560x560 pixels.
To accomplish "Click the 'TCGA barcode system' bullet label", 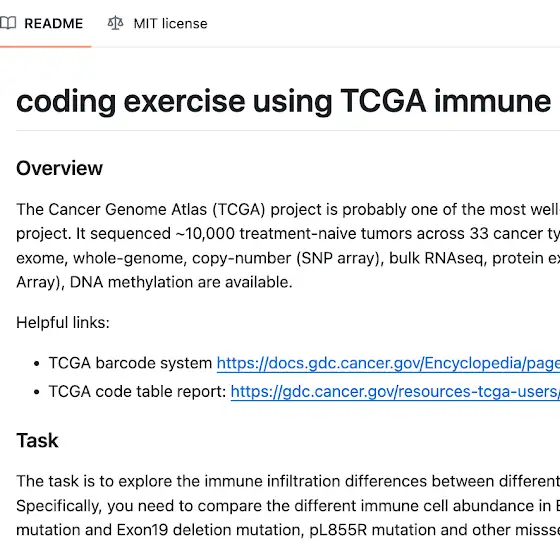I will coord(130,363).
